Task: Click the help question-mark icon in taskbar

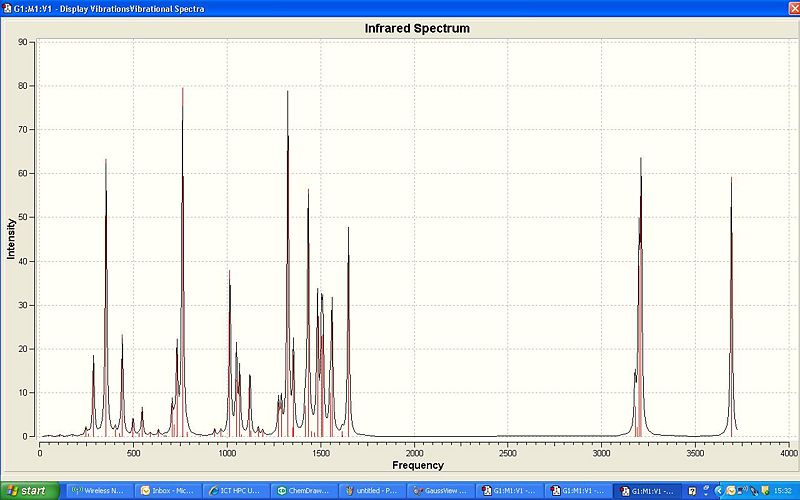Action: tap(692, 491)
